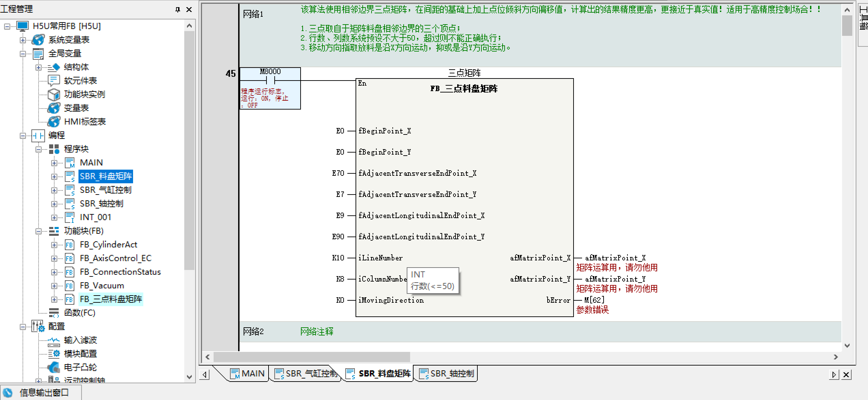Viewport: 868px width, 400px height.
Task: Click tab strip scroll-left arrow button
Action: (204, 375)
